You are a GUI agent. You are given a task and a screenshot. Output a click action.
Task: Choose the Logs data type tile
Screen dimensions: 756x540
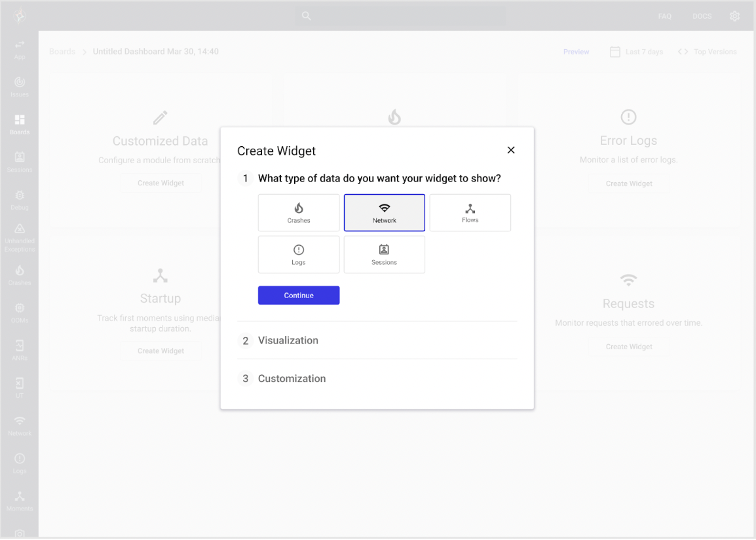(x=299, y=254)
